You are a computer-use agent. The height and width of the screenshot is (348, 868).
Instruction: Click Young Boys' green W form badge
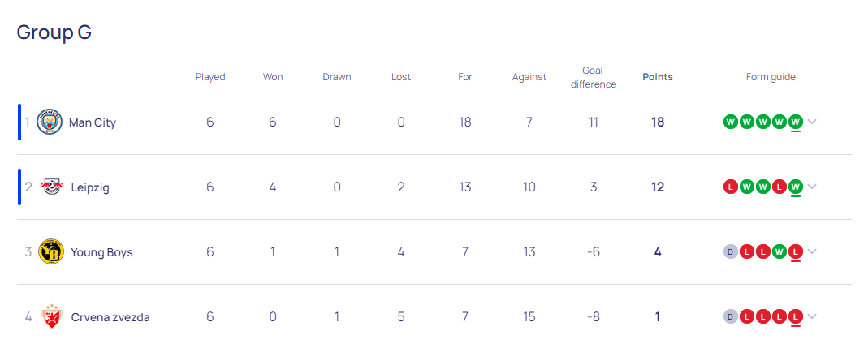pos(779,252)
